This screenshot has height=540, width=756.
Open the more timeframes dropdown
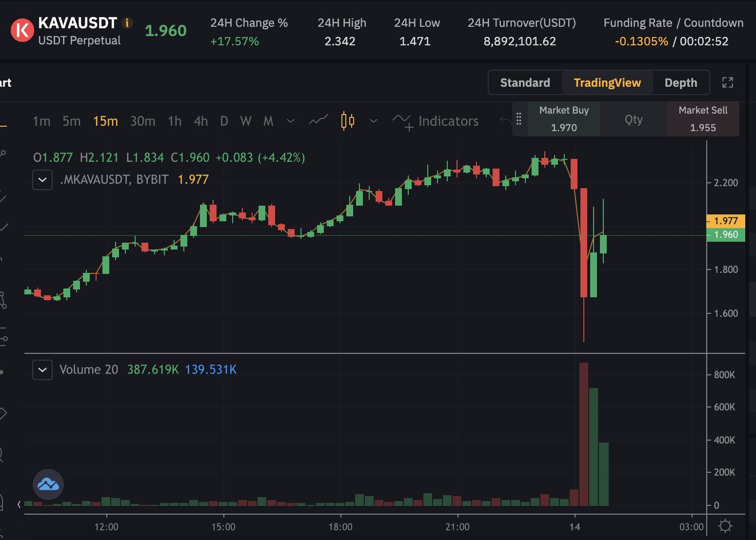click(x=291, y=120)
